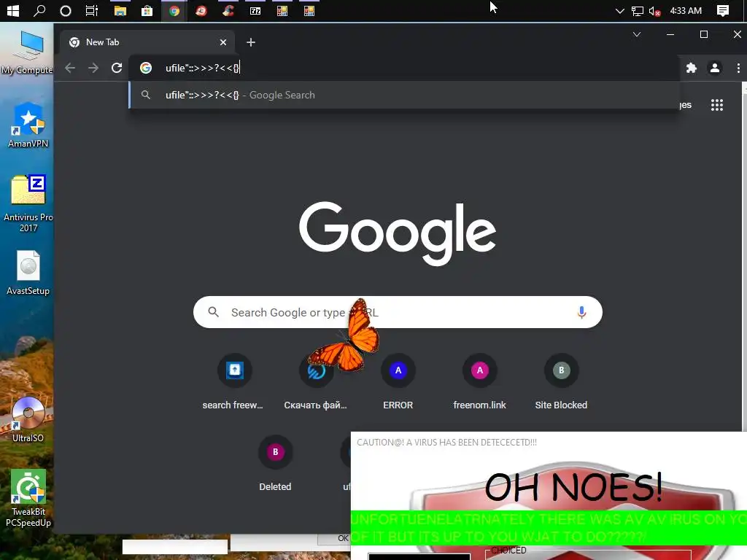Open Chrome tab search chevron
Viewport: 747px width, 560px height.
tap(636, 34)
